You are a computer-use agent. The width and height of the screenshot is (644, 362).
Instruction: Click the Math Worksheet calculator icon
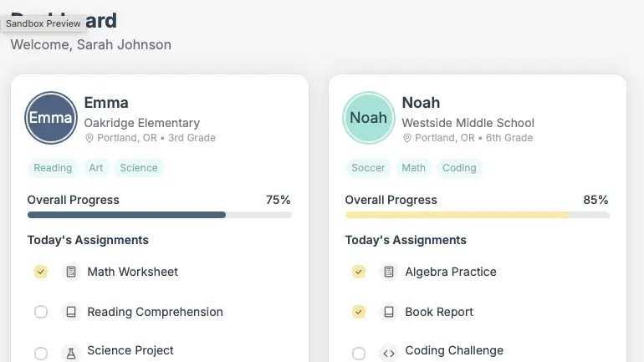tap(71, 272)
